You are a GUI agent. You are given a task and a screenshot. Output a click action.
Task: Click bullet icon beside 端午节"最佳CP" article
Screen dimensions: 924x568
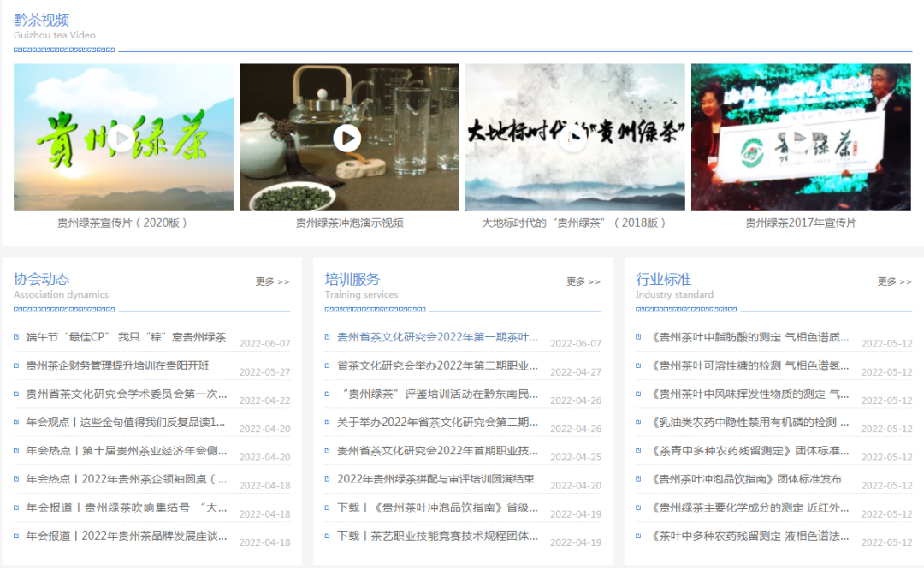[16, 337]
